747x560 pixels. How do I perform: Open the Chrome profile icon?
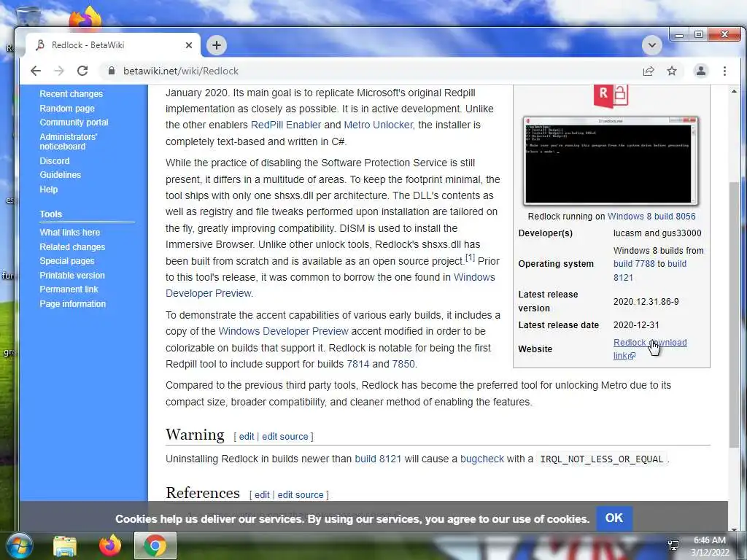coord(701,71)
